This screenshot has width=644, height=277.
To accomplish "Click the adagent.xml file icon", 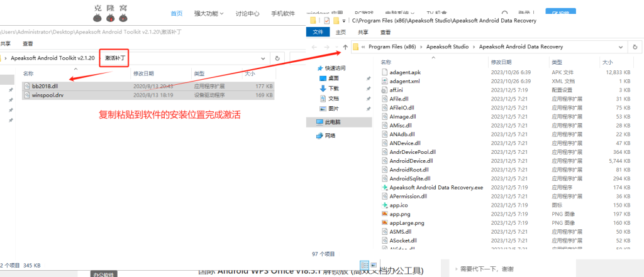I will click(x=384, y=81).
